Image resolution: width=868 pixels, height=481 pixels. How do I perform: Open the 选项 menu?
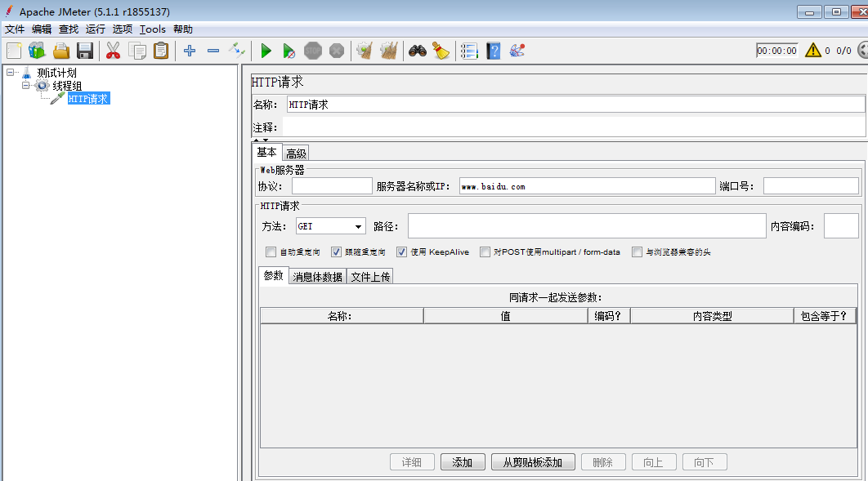pos(123,29)
